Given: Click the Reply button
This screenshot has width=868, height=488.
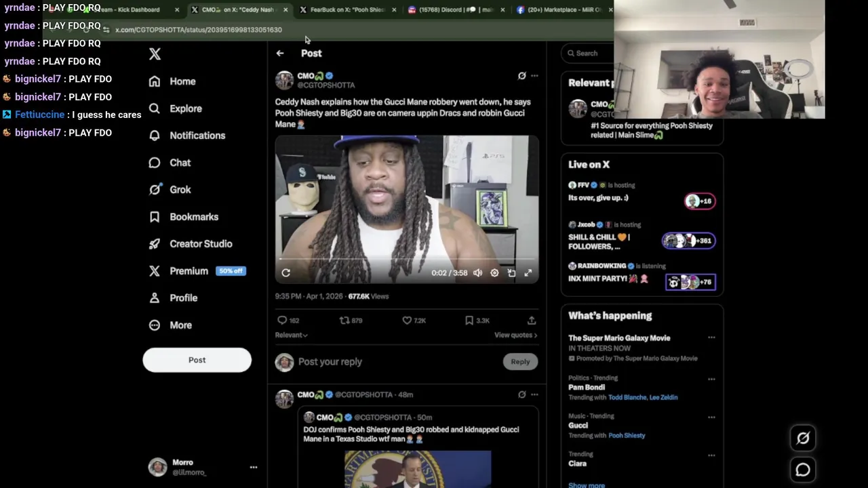Looking at the screenshot, I should [520, 362].
